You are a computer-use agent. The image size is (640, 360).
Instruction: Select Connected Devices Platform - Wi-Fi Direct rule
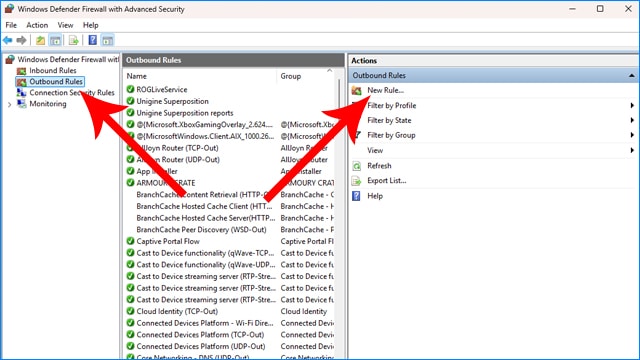(205, 323)
